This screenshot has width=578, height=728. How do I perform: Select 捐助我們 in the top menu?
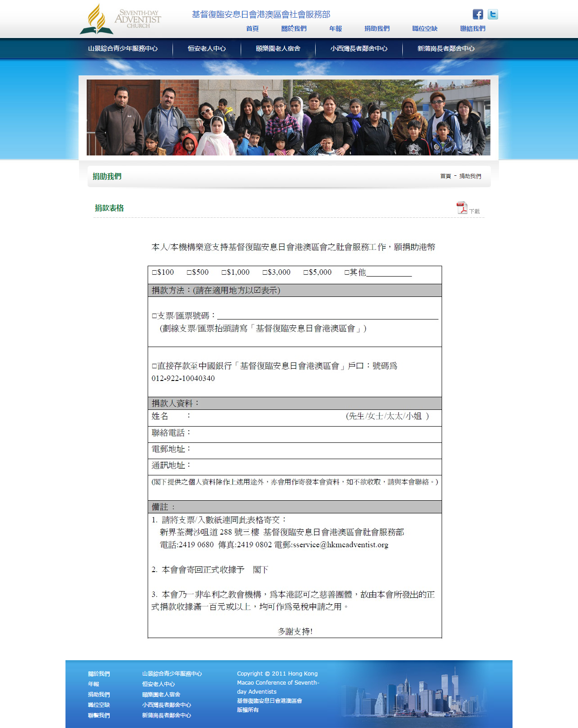pos(377,28)
